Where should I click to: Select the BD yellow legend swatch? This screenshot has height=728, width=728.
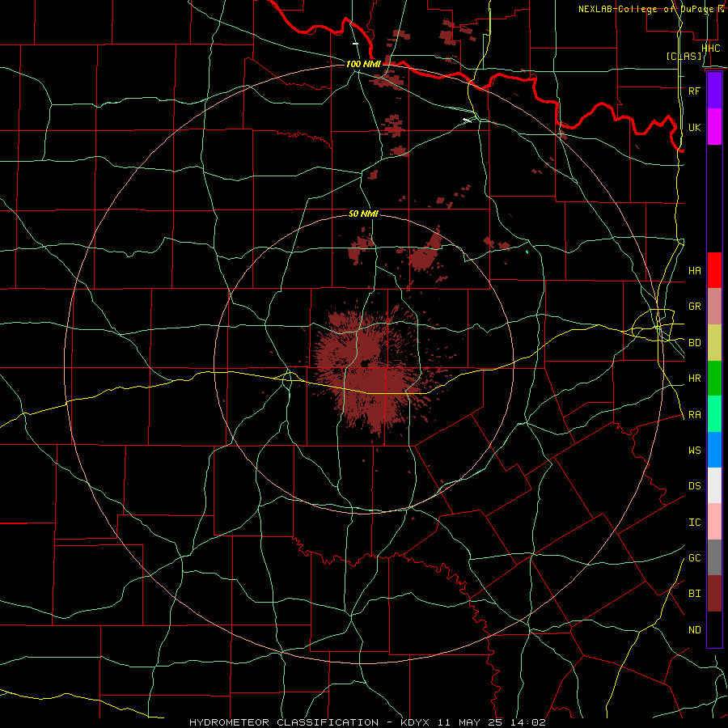click(x=714, y=343)
